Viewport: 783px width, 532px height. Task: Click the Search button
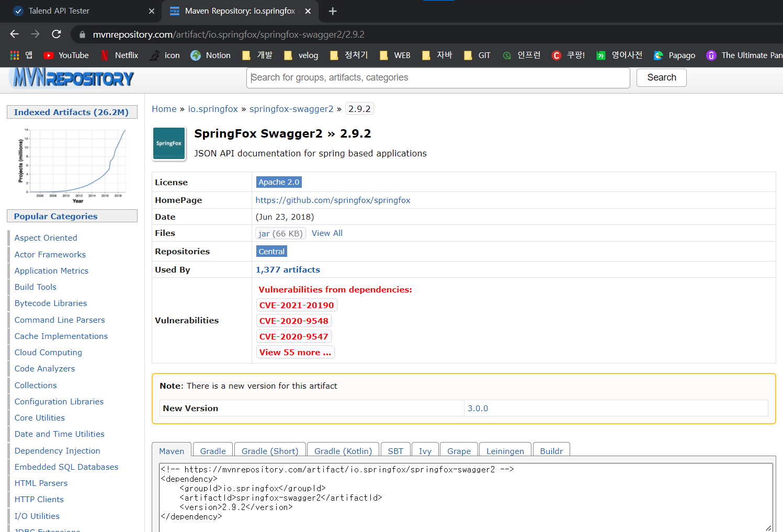point(662,77)
